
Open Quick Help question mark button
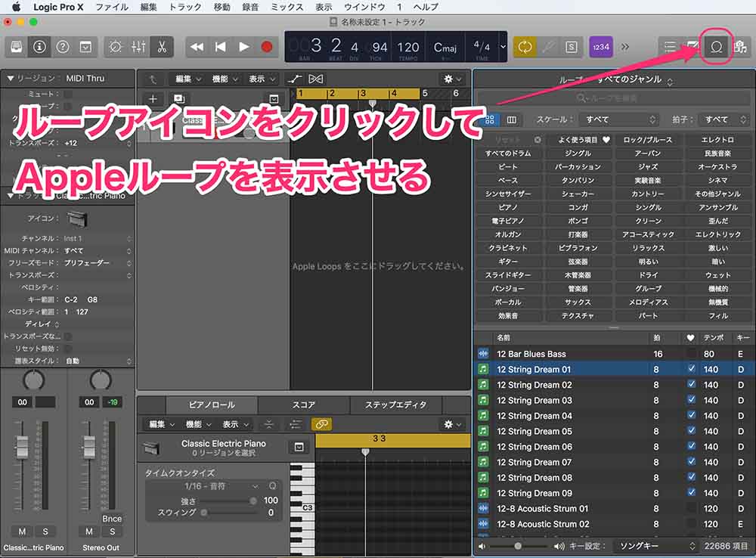63,47
